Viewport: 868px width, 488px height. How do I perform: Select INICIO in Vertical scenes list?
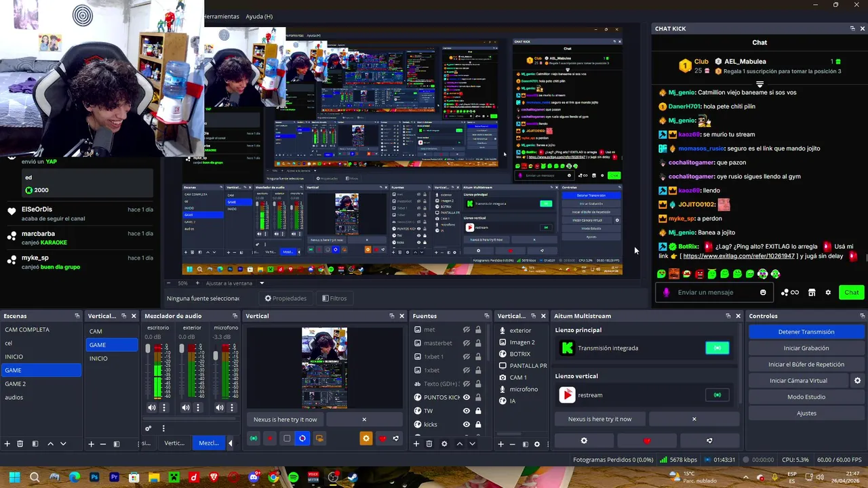click(112, 359)
